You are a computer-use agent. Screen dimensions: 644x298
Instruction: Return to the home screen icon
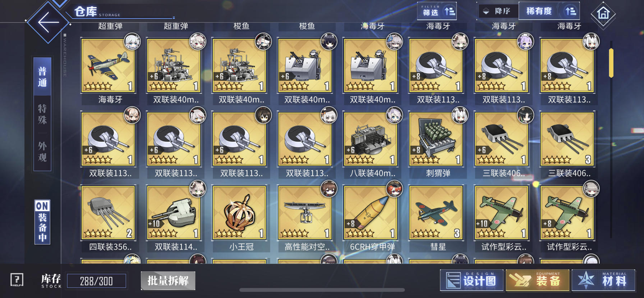point(603,14)
